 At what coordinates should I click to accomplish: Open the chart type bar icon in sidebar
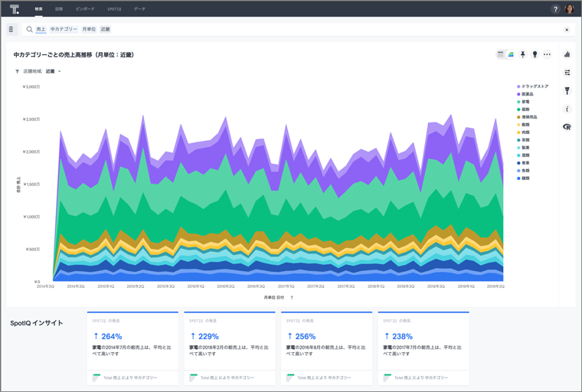[x=567, y=54]
